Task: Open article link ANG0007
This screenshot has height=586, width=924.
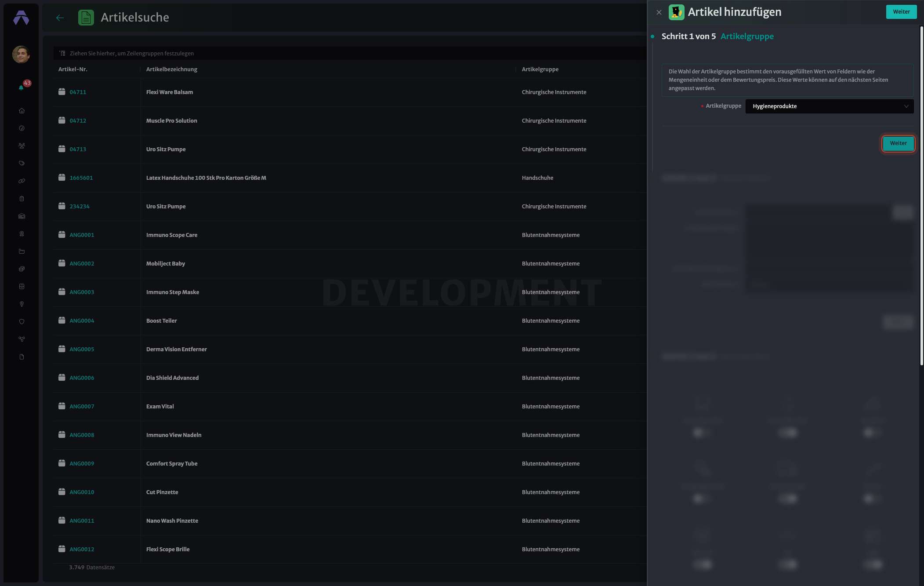Action: 82,406
